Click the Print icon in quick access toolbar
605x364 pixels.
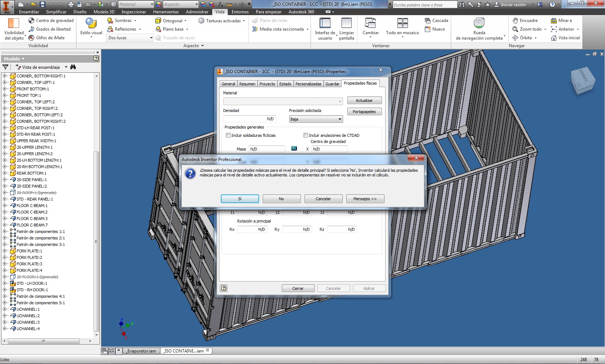[x=71, y=4]
